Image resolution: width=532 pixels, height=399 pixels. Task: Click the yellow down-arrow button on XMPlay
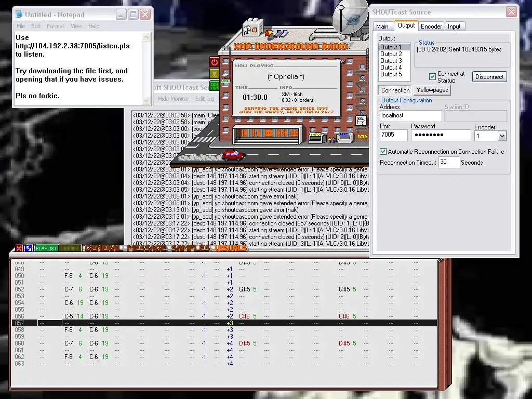pyautogui.click(x=215, y=74)
